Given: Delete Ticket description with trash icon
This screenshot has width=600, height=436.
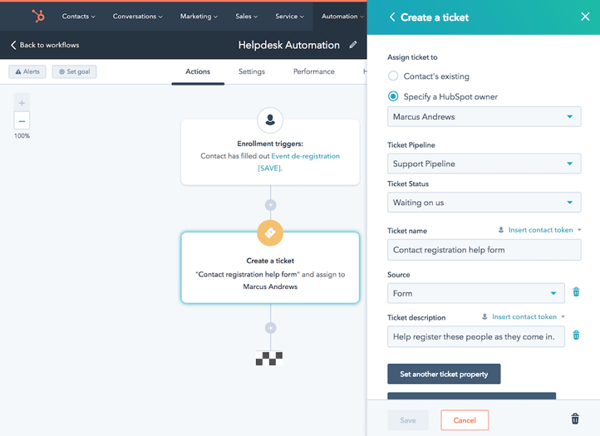Looking at the screenshot, I should point(576,336).
